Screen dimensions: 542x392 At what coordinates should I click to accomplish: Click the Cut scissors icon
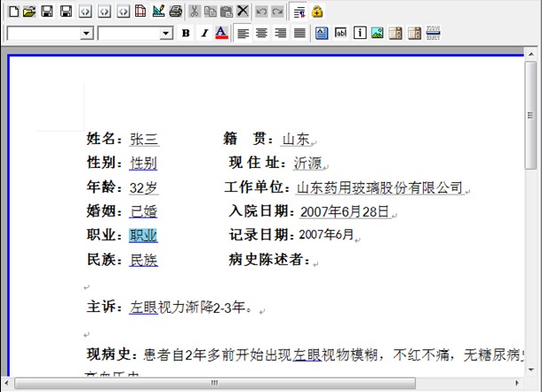tap(195, 12)
